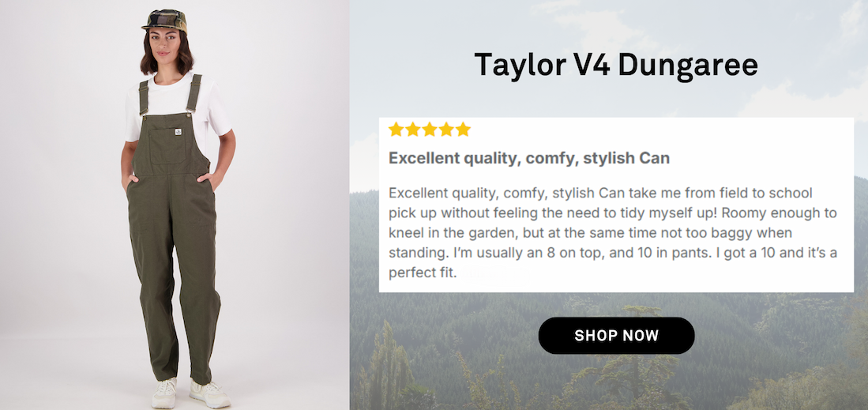Select the fourth yellow rating star
The width and height of the screenshot is (868, 410).
[446, 130]
